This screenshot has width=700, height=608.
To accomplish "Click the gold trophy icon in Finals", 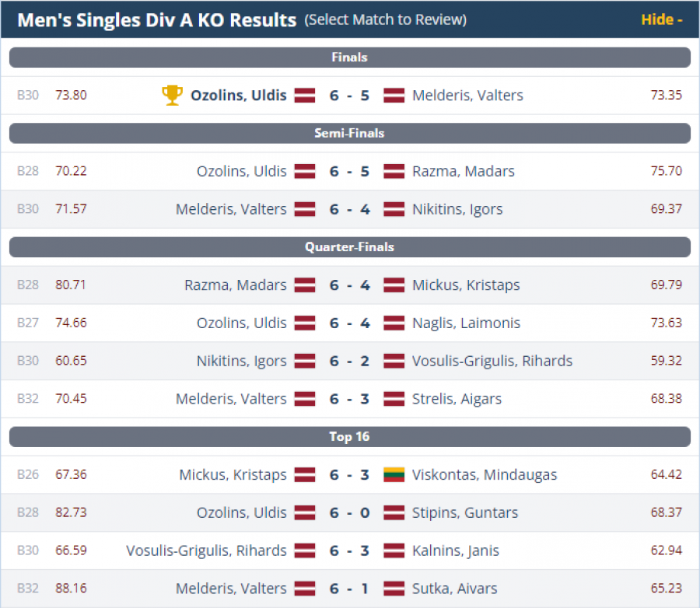I will tap(172, 96).
